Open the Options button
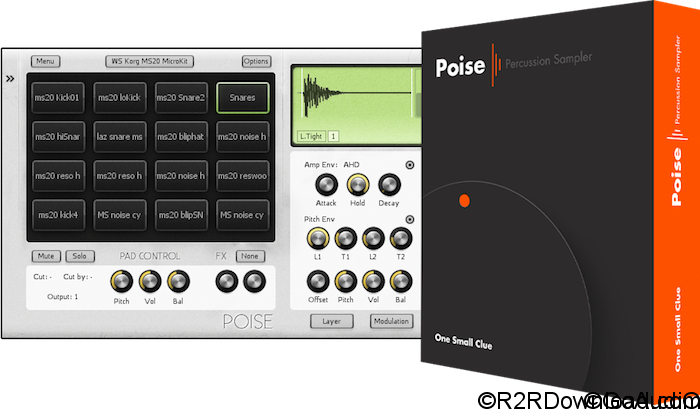The width and height of the screenshot is (700, 409). pyautogui.click(x=256, y=61)
